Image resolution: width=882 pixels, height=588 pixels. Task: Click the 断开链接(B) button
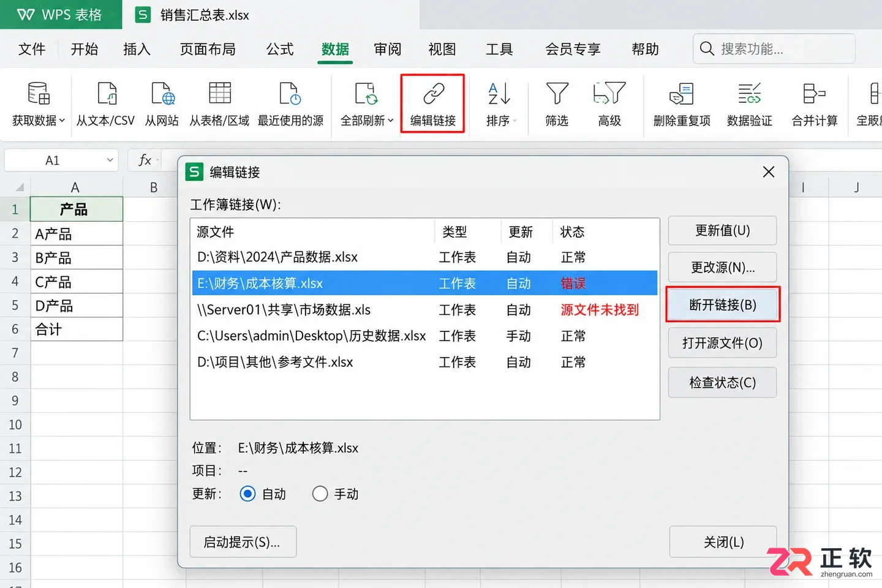coord(723,305)
